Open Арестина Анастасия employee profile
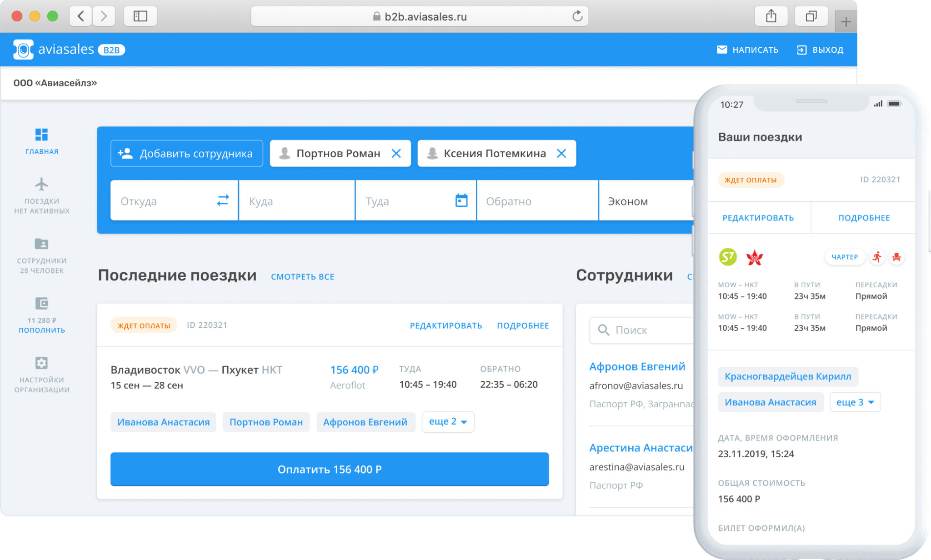This screenshot has height=560, width=931. (x=641, y=448)
